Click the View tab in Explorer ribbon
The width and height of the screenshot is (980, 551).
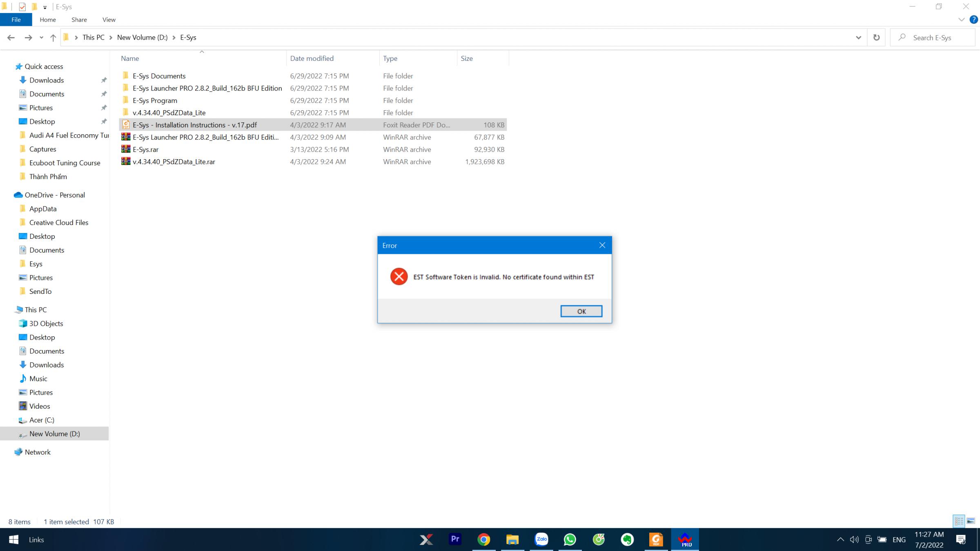[x=108, y=20]
